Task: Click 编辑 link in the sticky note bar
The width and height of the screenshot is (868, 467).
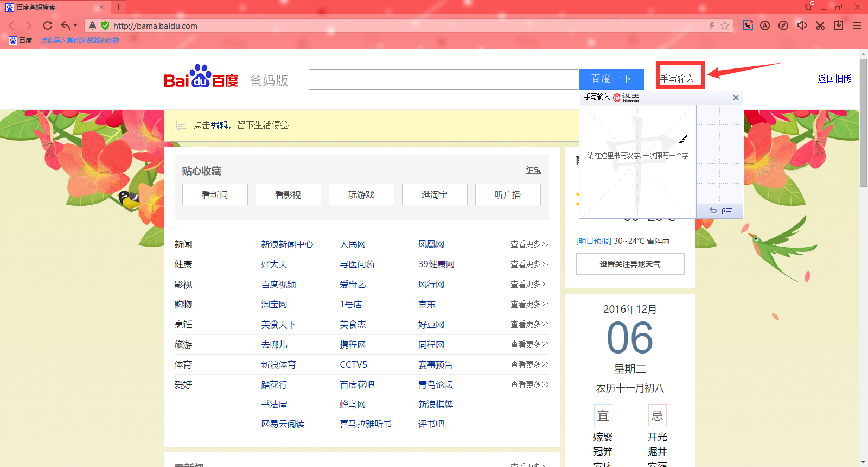Action: (x=219, y=125)
